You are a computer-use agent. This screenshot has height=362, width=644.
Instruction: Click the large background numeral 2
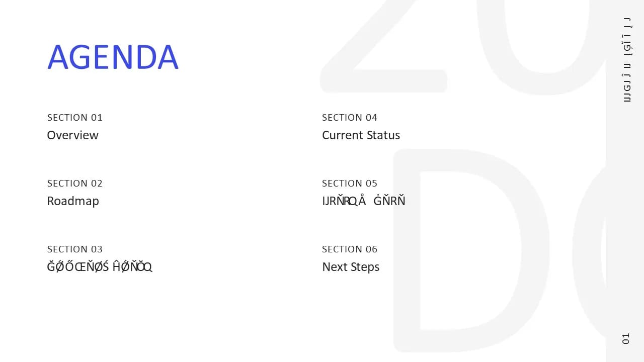383,46
